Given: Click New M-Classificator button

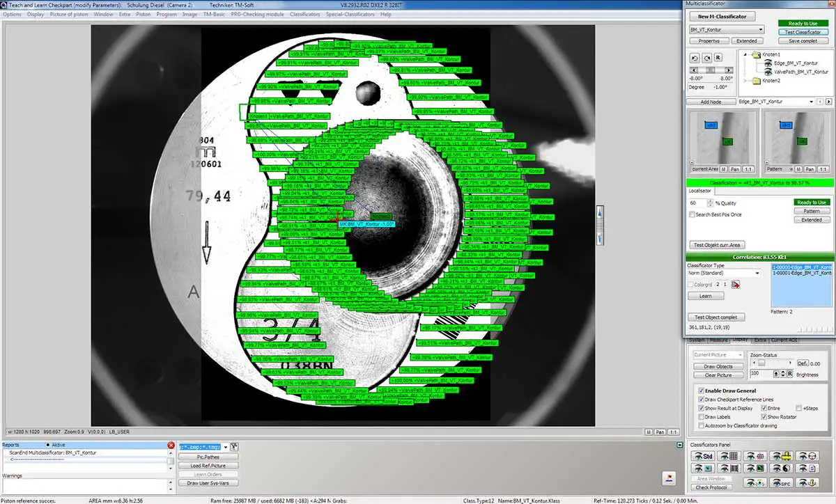Looking at the screenshot, I should tap(722, 17).
